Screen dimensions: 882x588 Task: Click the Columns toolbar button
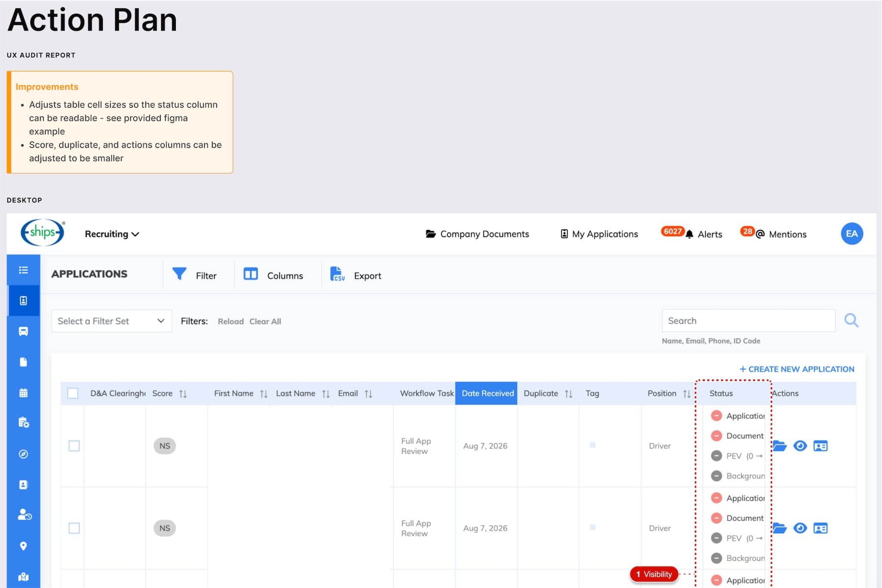[x=273, y=275]
